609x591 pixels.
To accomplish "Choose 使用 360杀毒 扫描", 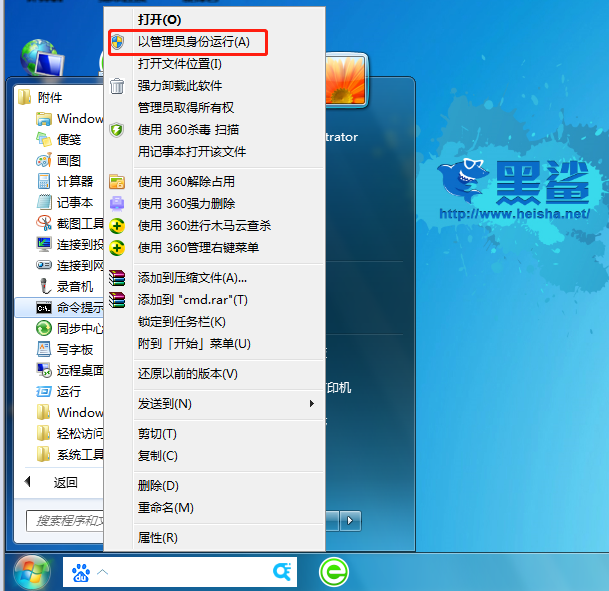I will [214, 130].
